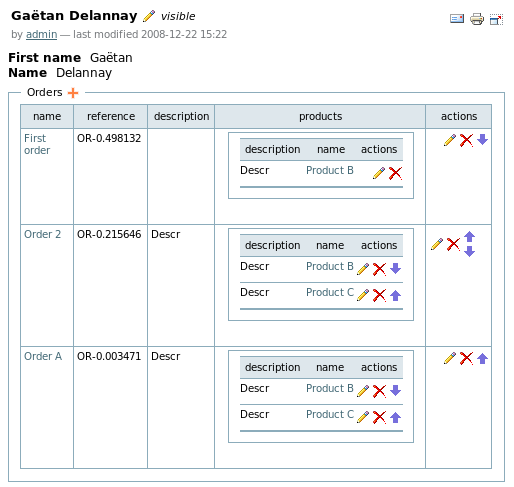Move Order 2 up

pyautogui.click(x=469, y=237)
